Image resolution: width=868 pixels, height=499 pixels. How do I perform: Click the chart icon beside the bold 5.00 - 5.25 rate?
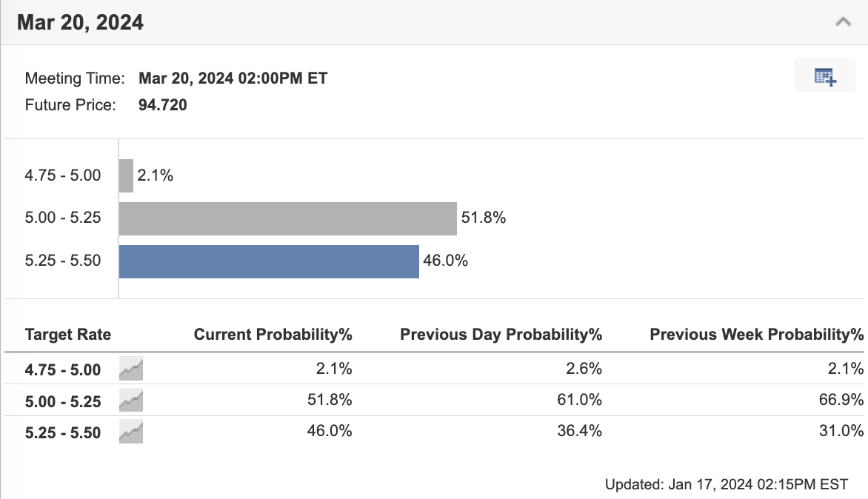click(x=130, y=400)
